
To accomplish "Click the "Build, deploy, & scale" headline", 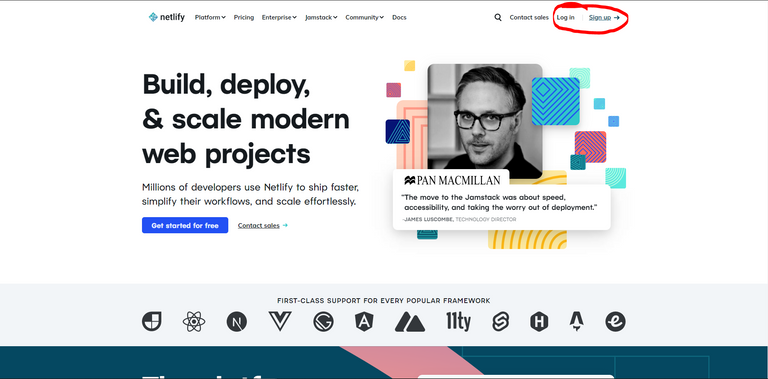I will click(246, 118).
